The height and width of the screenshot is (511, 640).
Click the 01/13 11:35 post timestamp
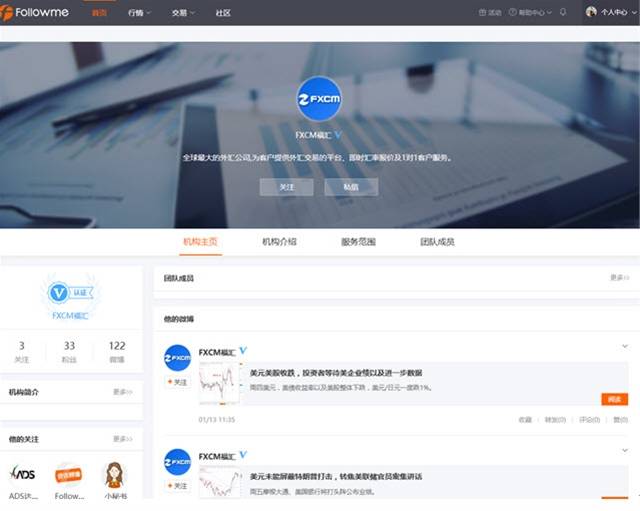(217, 420)
